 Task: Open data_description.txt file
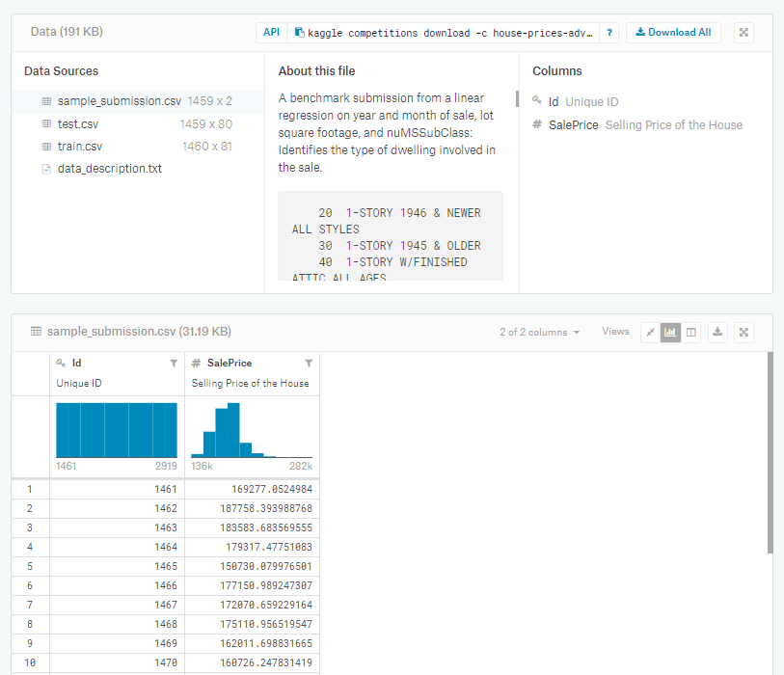pos(110,169)
